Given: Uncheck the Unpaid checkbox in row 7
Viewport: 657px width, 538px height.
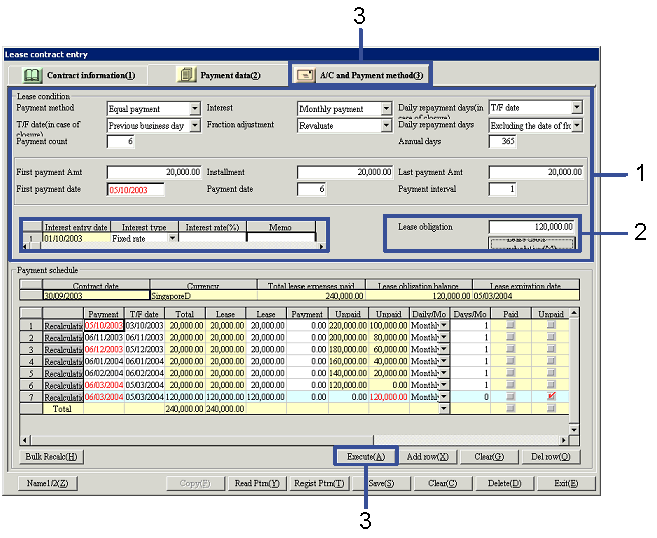Looking at the screenshot, I should pyautogui.click(x=551, y=396).
